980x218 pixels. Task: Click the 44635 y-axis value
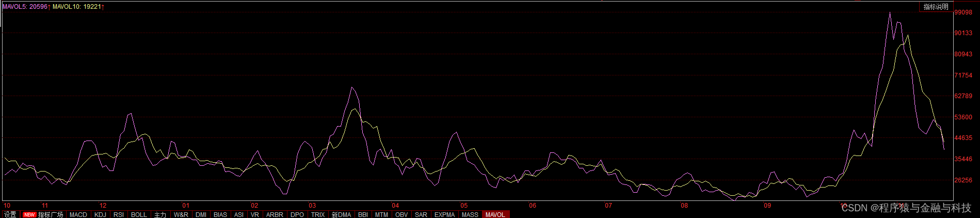tap(963, 138)
